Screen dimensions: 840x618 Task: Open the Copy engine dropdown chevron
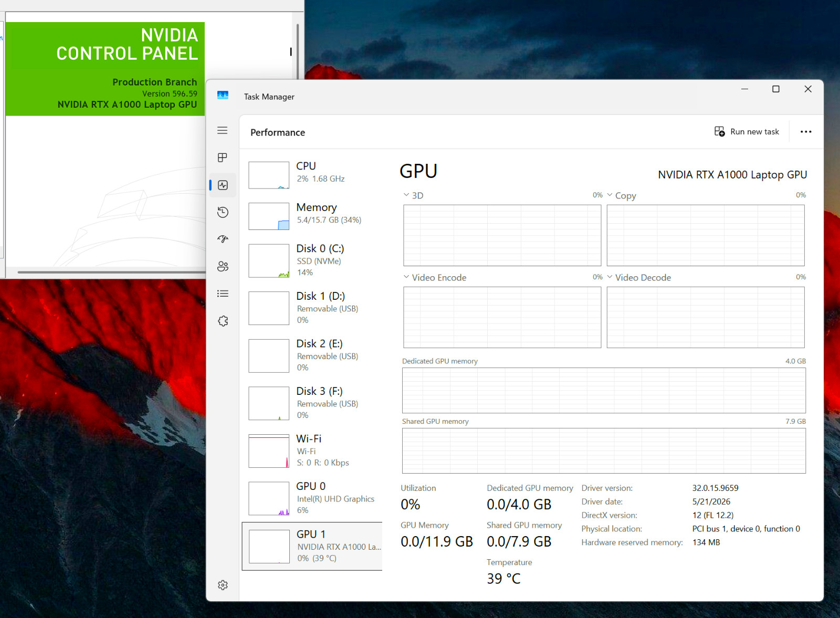point(610,195)
